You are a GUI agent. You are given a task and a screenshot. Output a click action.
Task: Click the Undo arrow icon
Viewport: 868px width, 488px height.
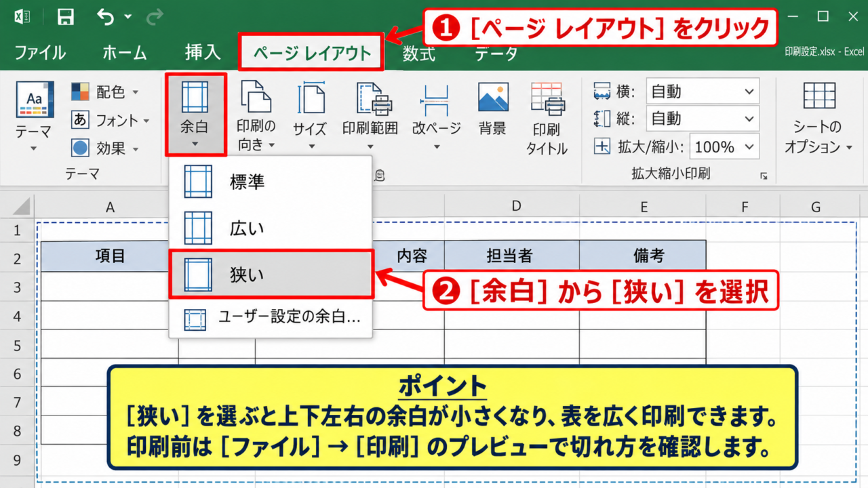pyautogui.click(x=105, y=16)
